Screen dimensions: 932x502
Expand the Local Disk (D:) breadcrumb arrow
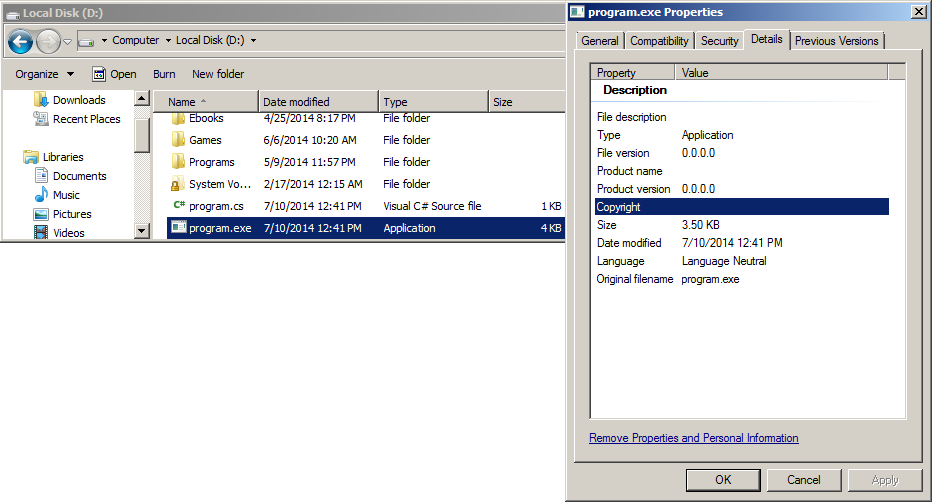253,41
